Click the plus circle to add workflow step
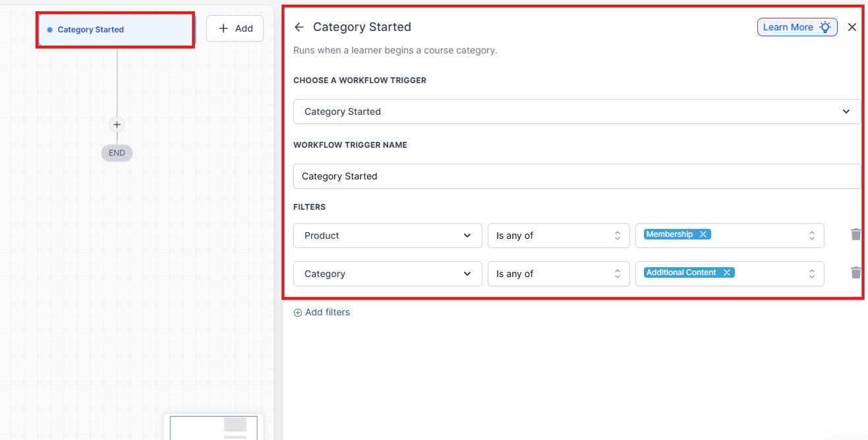 (117, 125)
